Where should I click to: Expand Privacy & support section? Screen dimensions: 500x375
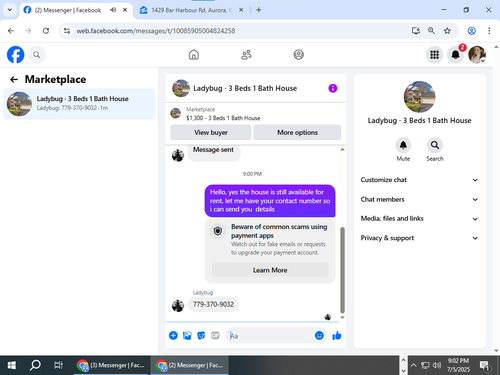point(419,238)
